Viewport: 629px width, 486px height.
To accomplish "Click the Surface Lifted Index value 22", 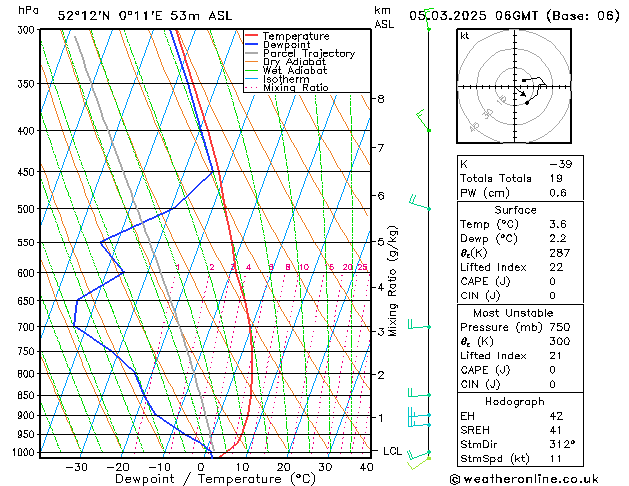I will tap(556, 267).
